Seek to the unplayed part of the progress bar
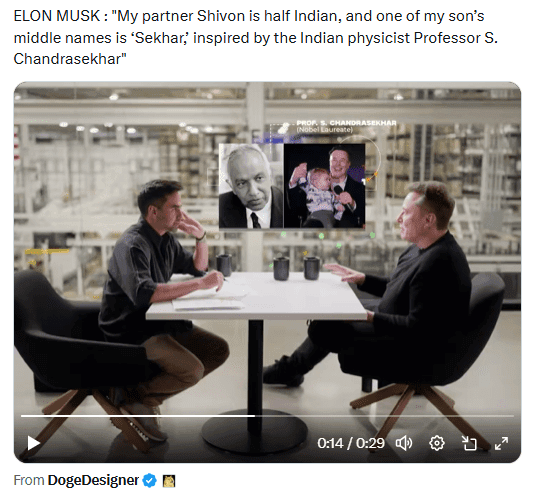This screenshot has height=489, width=535. click(384, 416)
